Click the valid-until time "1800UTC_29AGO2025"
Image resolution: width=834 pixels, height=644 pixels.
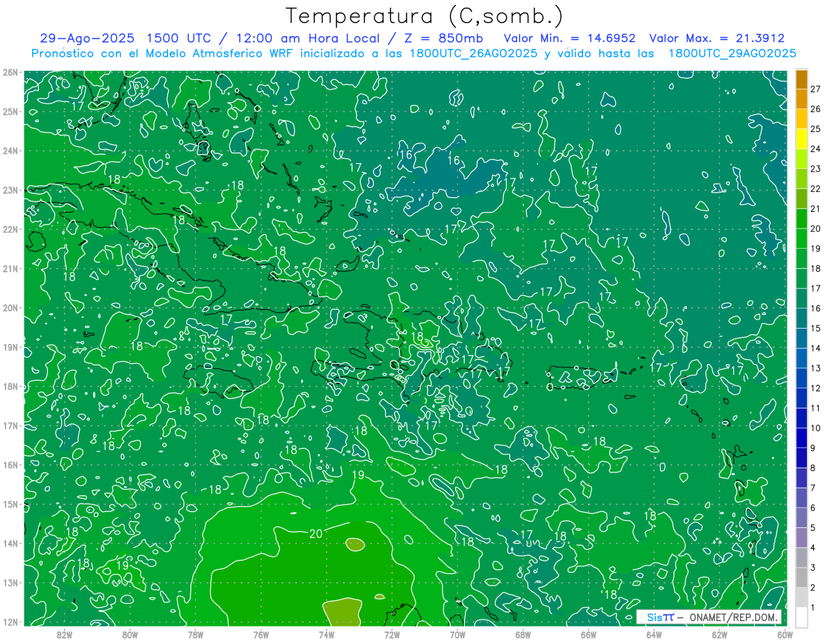(x=731, y=53)
